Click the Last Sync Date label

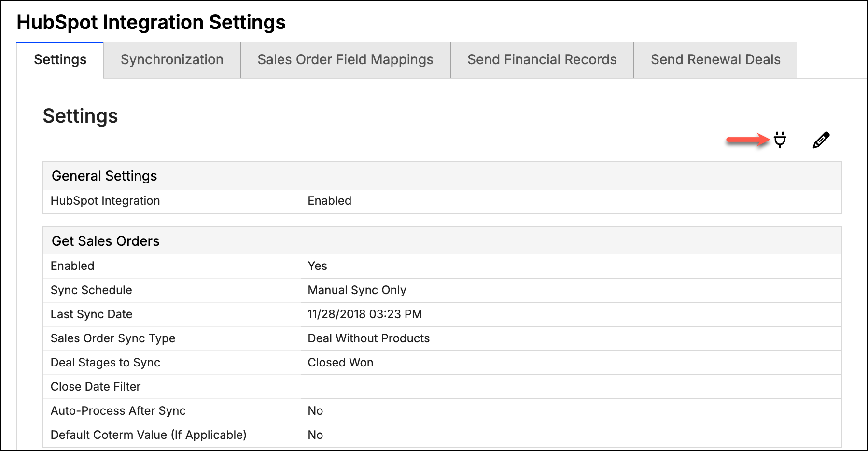[x=91, y=314]
